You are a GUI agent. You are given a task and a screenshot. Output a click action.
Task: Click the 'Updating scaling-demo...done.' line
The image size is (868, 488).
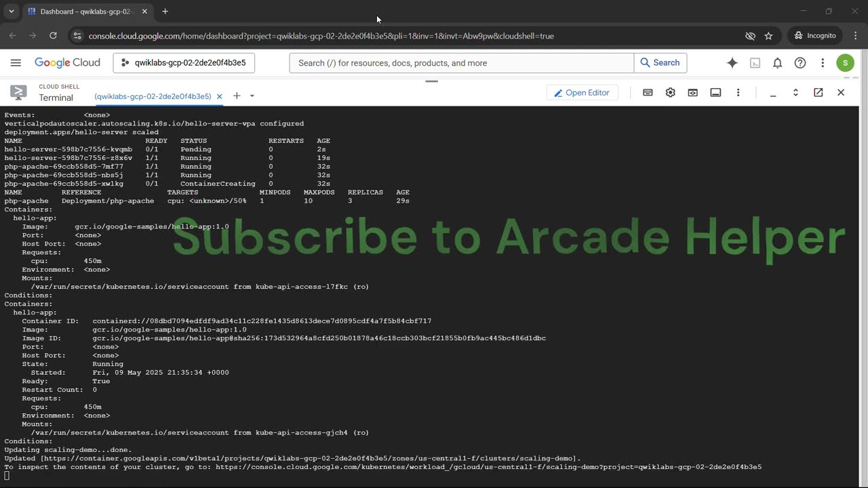pos(68,449)
